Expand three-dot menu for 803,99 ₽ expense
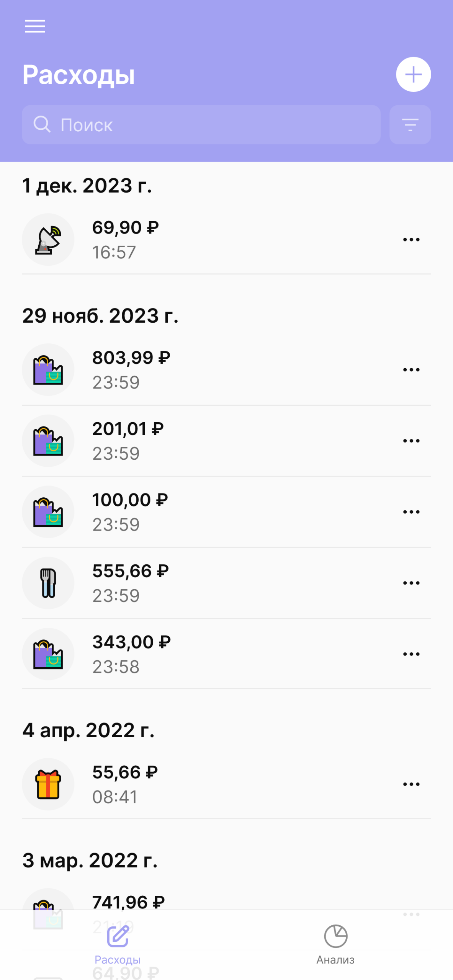 click(x=411, y=370)
